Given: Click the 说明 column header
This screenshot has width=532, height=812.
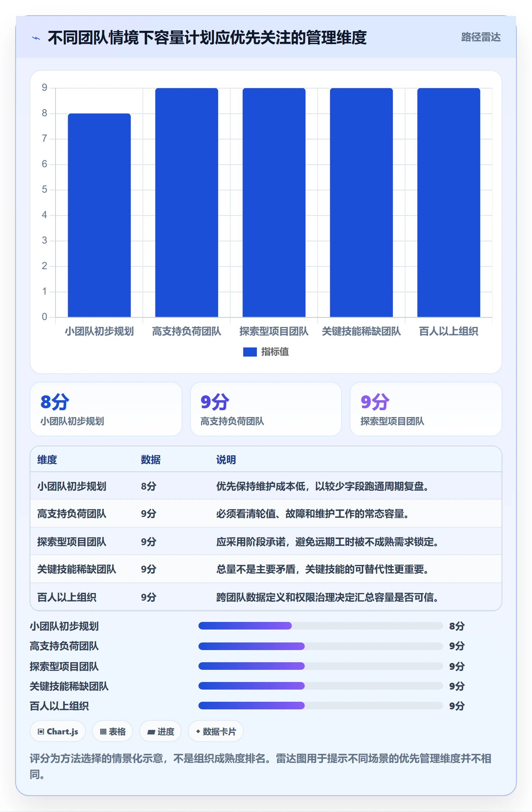Looking at the screenshot, I should tap(226, 460).
